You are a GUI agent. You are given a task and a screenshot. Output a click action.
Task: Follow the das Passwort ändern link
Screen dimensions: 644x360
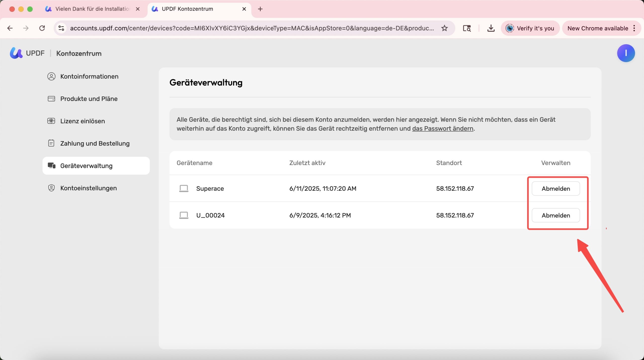[x=443, y=128]
